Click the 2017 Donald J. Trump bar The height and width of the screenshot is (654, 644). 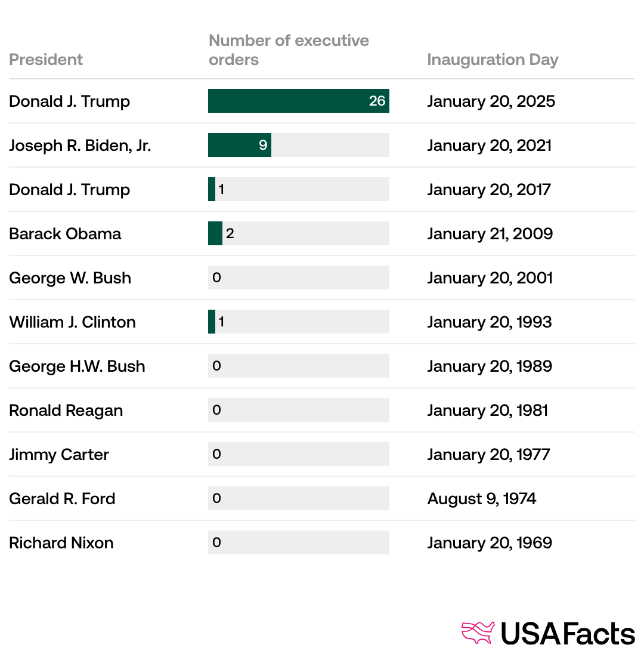coord(212,189)
